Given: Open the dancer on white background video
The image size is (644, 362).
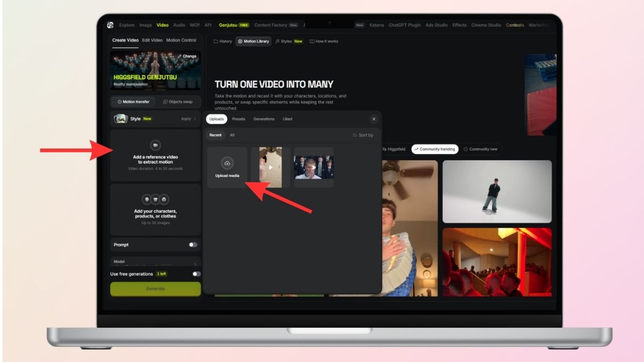Looking at the screenshot, I should 497,191.
